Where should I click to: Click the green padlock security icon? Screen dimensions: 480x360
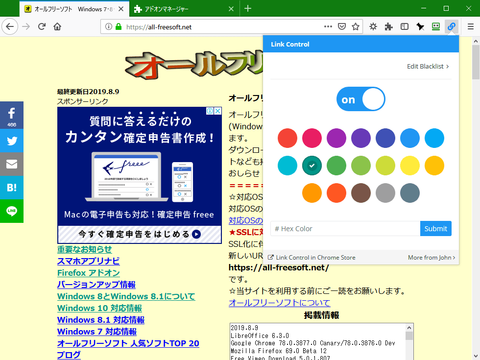[x=118, y=27]
